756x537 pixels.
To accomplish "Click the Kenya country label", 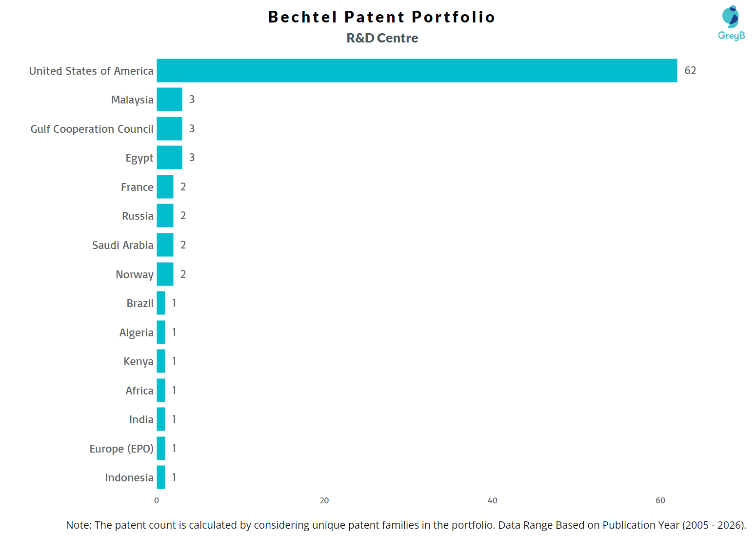I will coord(139,361).
